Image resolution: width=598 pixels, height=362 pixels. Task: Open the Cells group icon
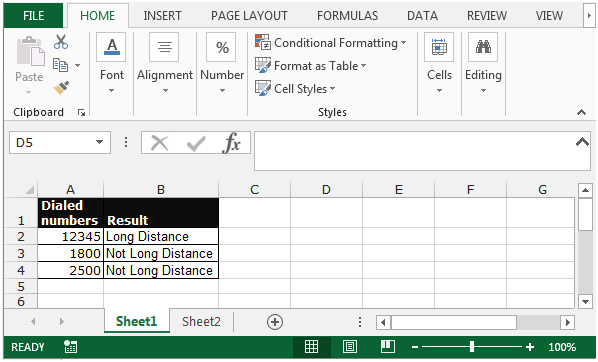point(439,47)
